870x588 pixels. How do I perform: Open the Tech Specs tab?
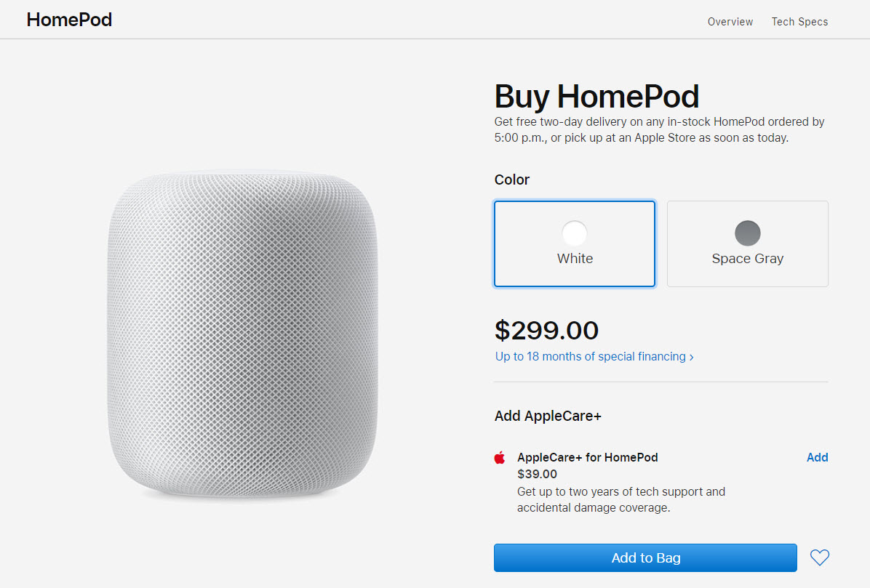pos(799,22)
